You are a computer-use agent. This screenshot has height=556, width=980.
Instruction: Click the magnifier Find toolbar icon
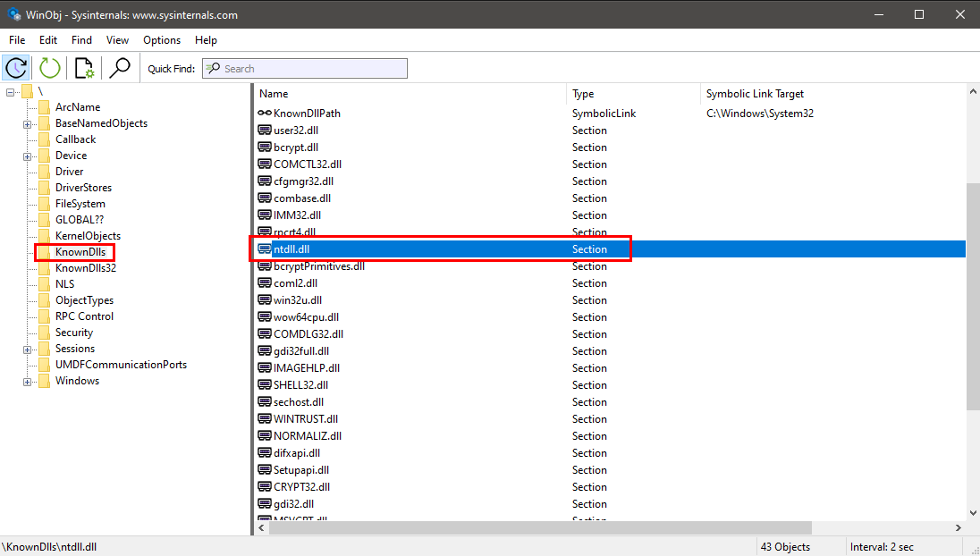pyautogui.click(x=119, y=68)
